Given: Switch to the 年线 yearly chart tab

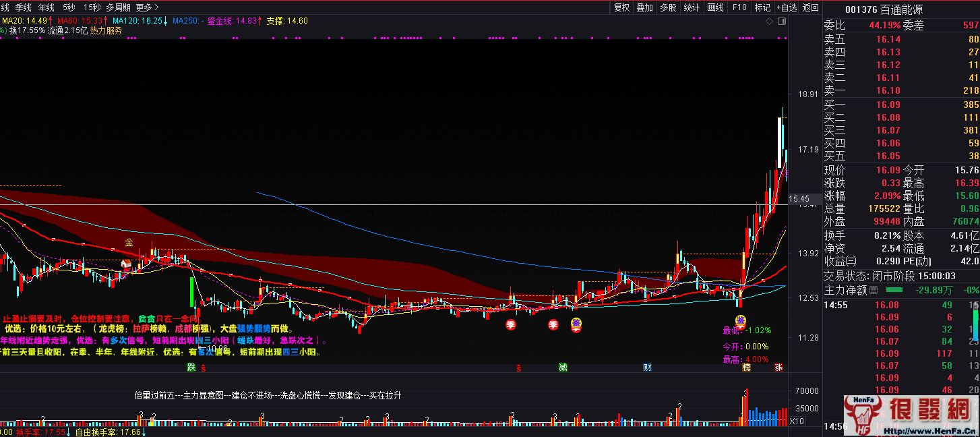Looking at the screenshot, I should pos(47,7).
